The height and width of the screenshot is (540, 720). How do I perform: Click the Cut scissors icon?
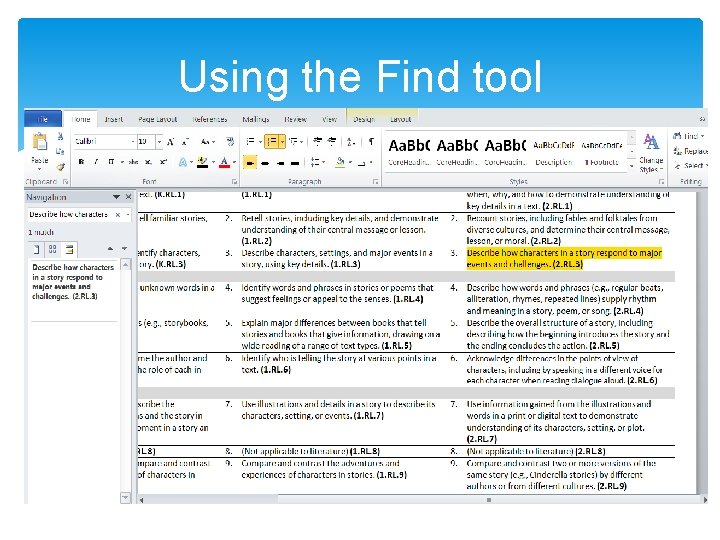click(x=60, y=136)
